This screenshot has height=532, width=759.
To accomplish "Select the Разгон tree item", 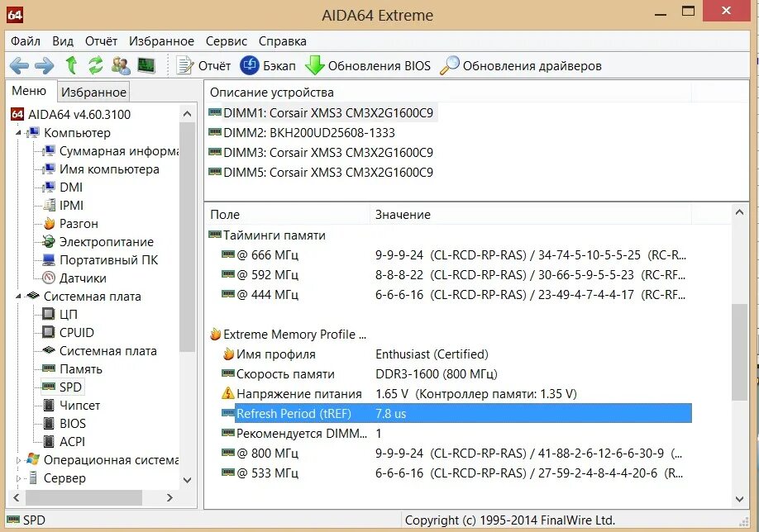I will [x=70, y=224].
